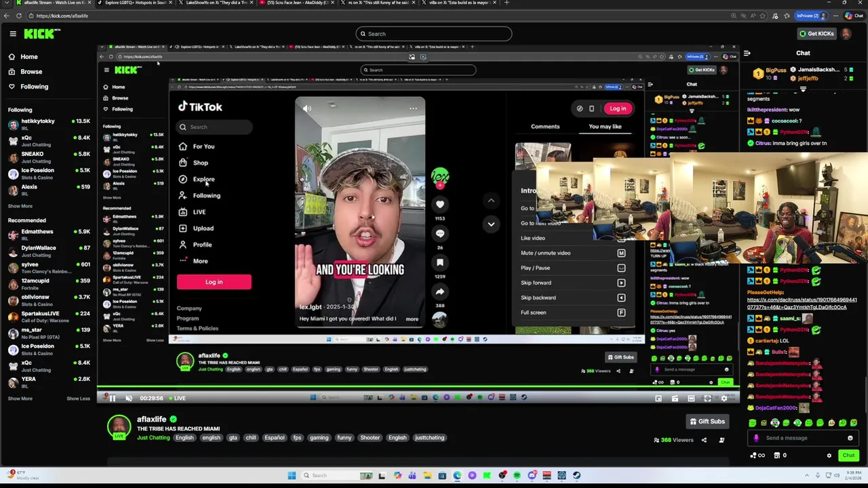
Task: Open the emote picker in chat input
Action: [850, 438]
